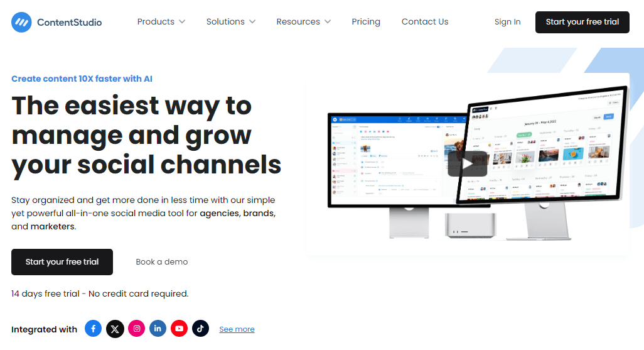
Task: Click the 'Integrated with' label
Action: 44,329
